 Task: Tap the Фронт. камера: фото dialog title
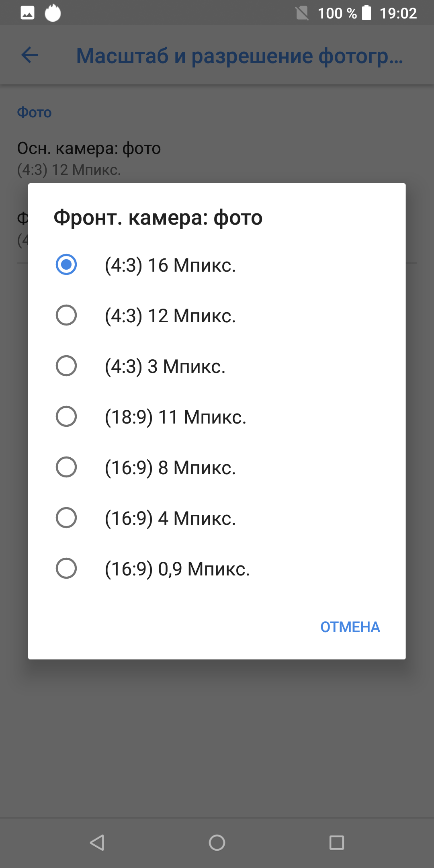tap(158, 218)
